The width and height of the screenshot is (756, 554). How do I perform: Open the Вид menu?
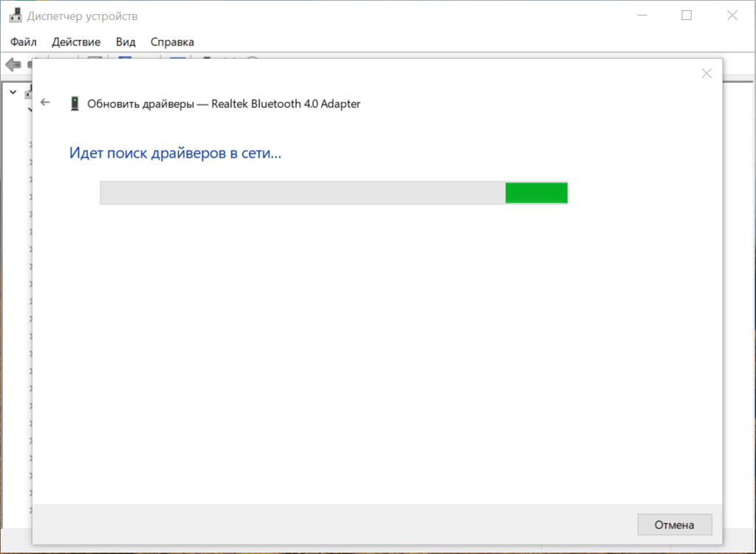[x=126, y=42]
